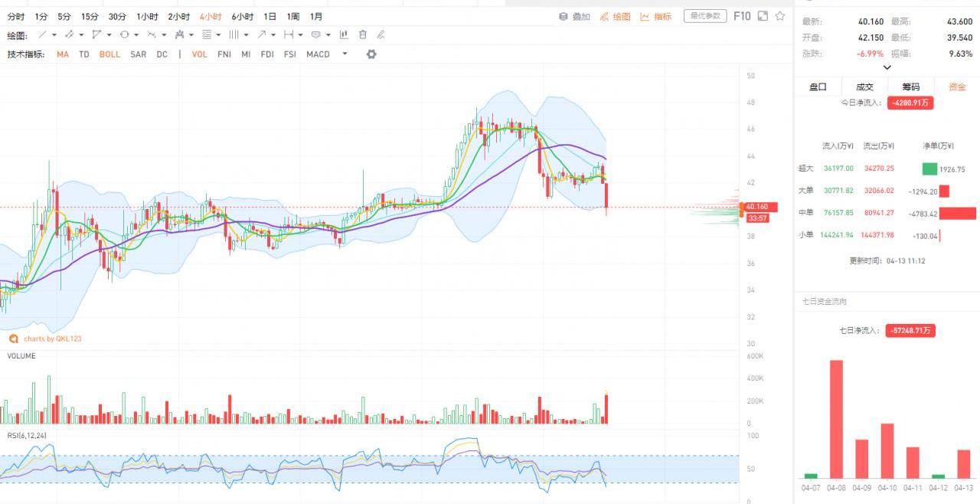Switch to the 盘口 tab
Image resolution: width=980 pixels, height=504 pixels.
coord(818,87)
